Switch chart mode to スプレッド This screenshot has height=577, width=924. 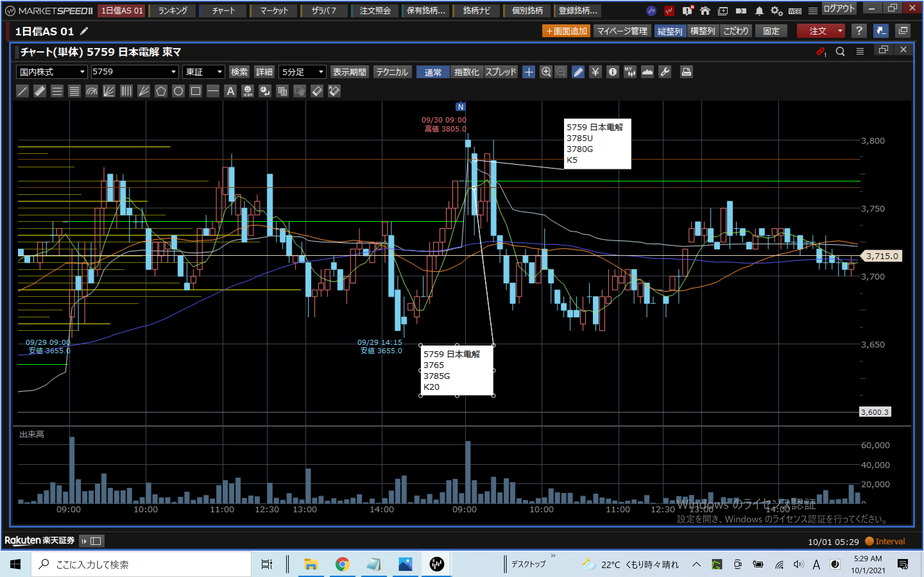point(501,72)
